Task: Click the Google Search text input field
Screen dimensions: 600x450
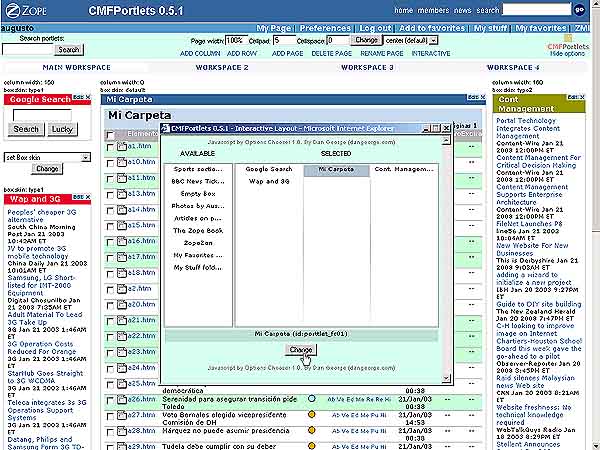Action: pyautogui.click(x=42, y=115)
